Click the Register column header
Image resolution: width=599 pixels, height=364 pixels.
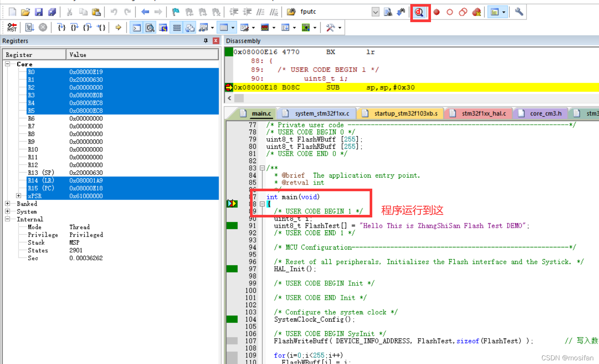pos(34,55)
